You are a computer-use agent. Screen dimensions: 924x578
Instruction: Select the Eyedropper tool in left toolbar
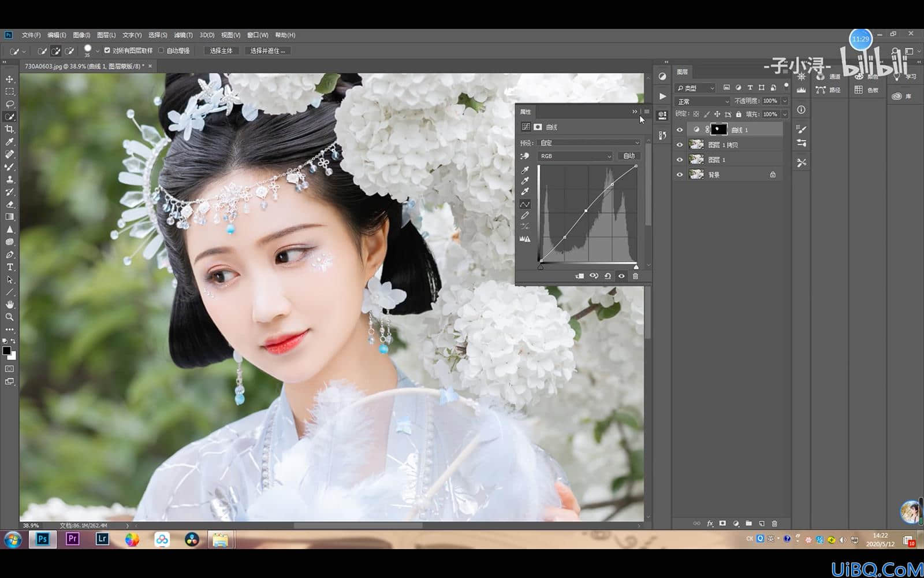[10, 142]
